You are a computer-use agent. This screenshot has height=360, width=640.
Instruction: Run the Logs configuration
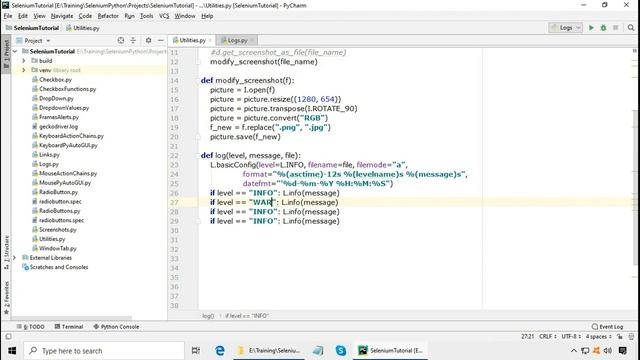[x=591, y=28]
